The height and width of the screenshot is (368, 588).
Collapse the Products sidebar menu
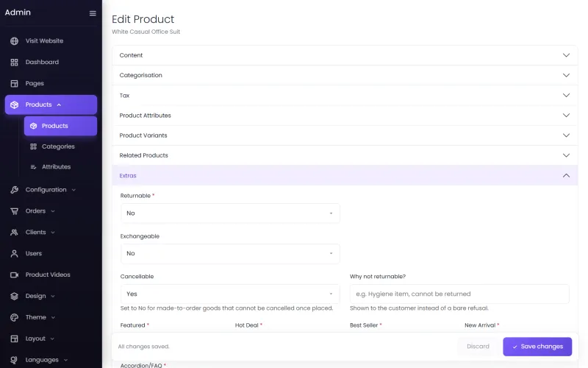pos(51,105)
